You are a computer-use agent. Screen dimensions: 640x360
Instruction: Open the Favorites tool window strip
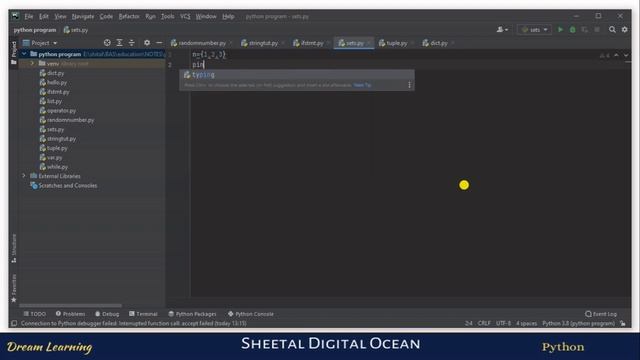14,288
